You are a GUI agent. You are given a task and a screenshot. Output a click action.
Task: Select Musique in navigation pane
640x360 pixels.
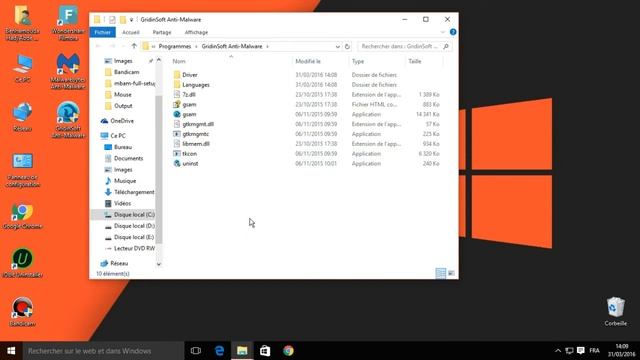[x=120, y=181]
